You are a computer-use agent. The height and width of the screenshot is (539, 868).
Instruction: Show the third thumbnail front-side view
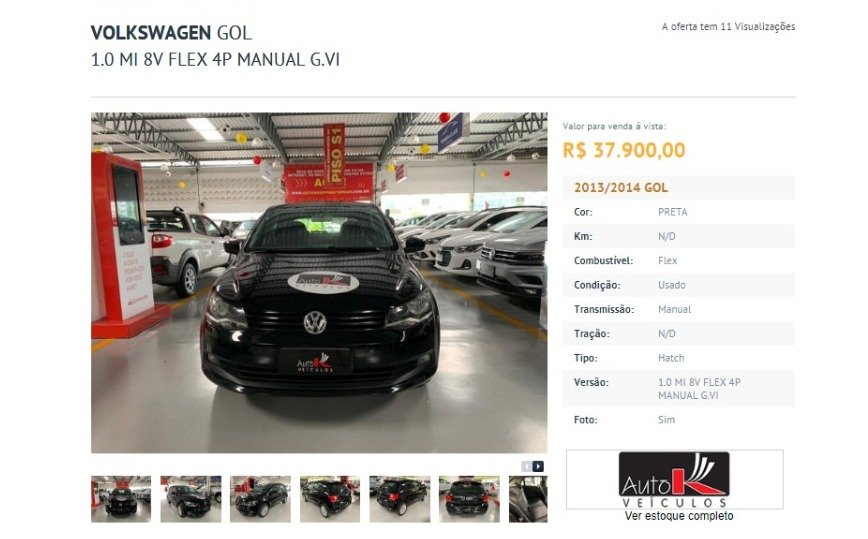click(x=260, y=499)
